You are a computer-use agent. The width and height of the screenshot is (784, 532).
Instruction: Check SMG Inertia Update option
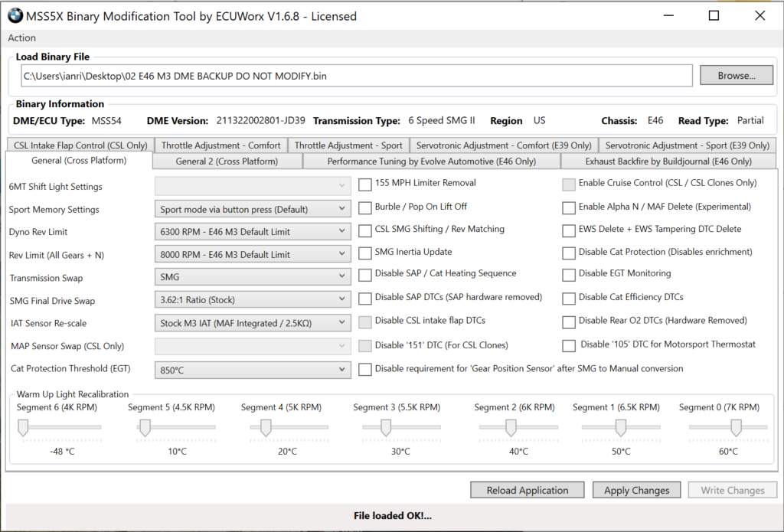click(365, 253)
